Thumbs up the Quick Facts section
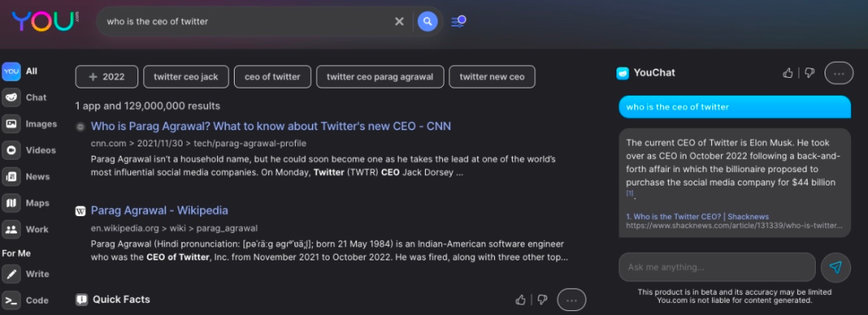The height and width of the screenshot is (315, 868). 520,300
